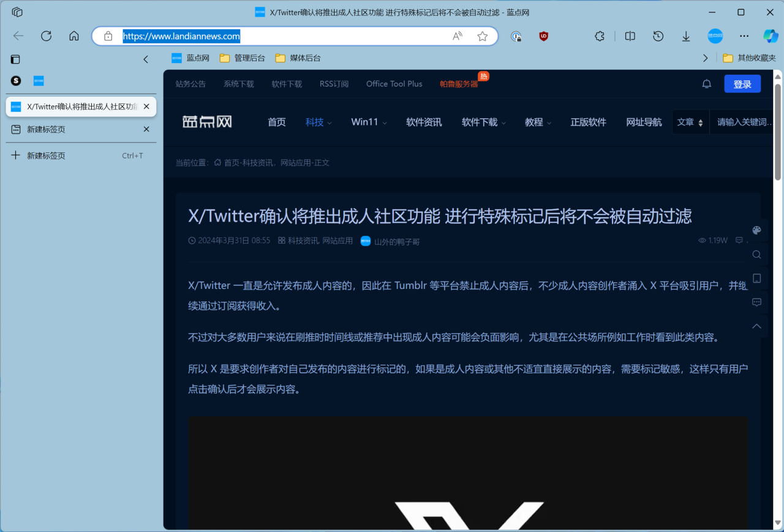Expand the 教程 navigation menu
The width and height of the screenshot is (784, 532).
538,122
